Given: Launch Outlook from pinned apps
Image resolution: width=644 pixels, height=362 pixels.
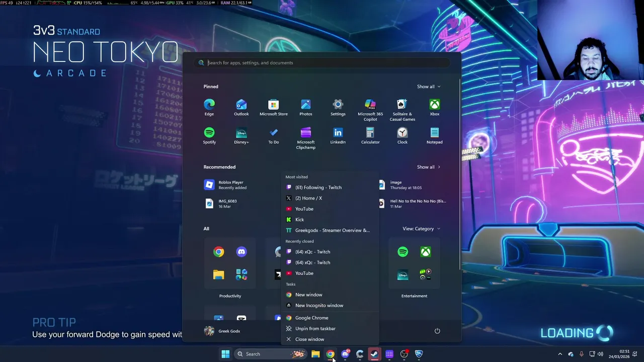Looking at the screenshot, I should [x=242, y=107].
